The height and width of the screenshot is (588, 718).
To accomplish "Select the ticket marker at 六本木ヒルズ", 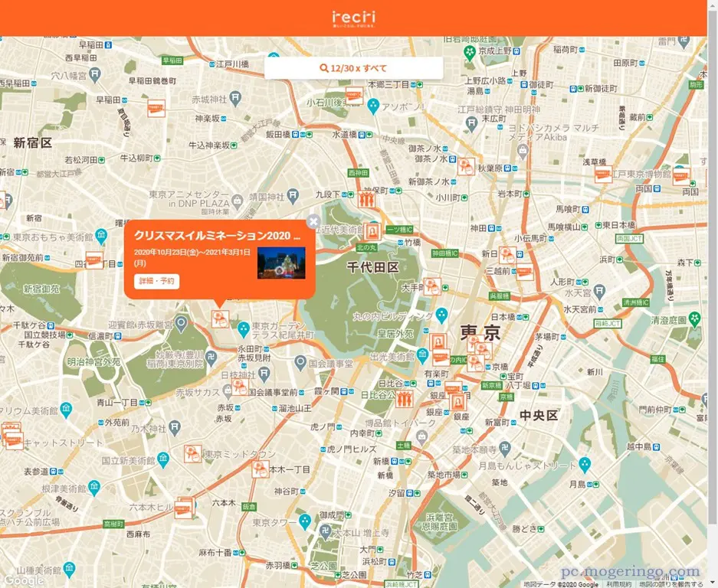I will 185,508.
